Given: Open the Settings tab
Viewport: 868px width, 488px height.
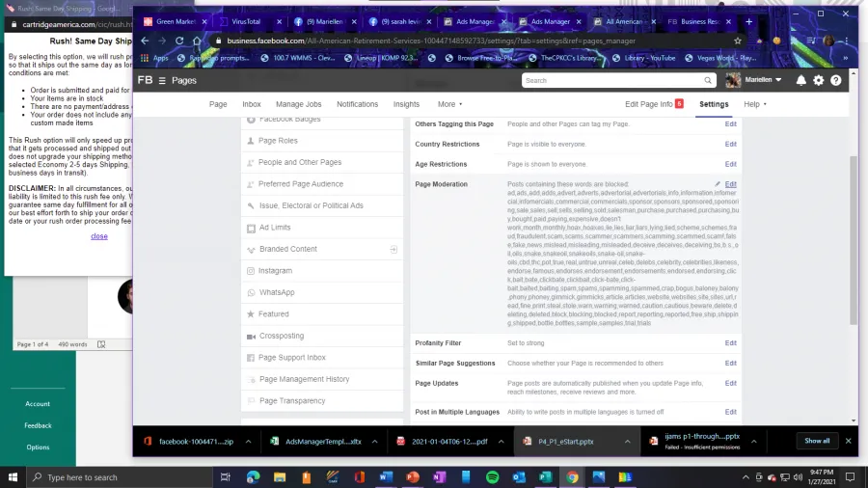Looking at the screenshot, I should pyautogui.click(x=714, y=104).
